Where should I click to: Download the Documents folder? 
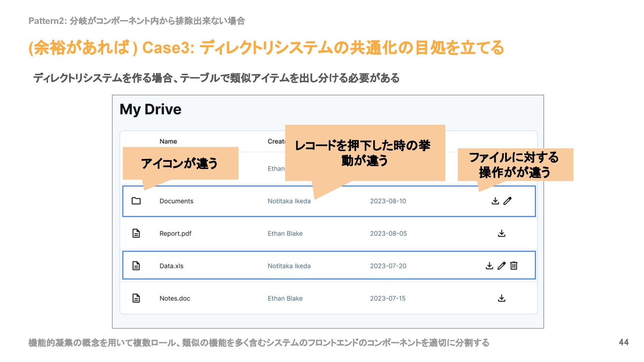495,201
